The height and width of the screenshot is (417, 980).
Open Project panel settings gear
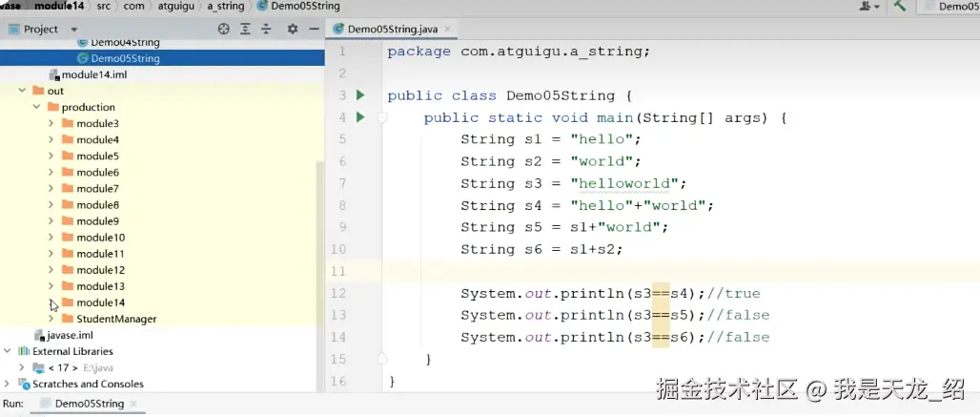click(292, 29)
